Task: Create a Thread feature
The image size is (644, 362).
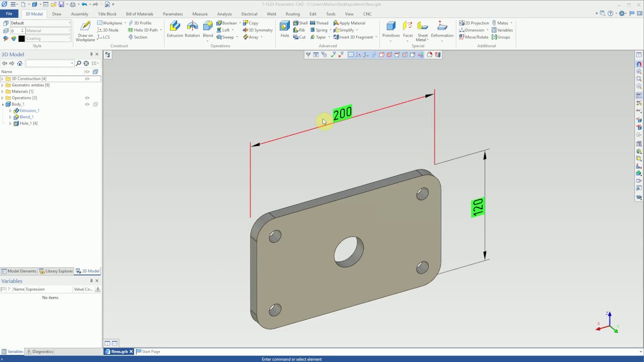Action: pos(319,23)
